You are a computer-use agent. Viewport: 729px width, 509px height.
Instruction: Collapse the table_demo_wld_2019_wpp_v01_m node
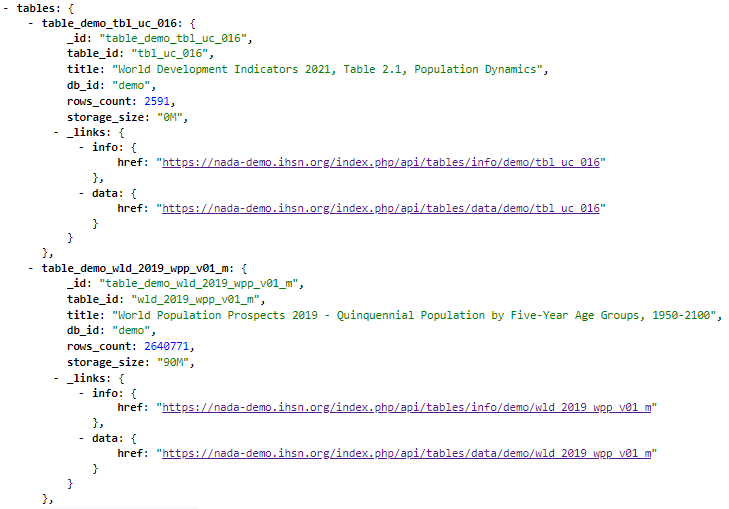(x=31, y=268)
